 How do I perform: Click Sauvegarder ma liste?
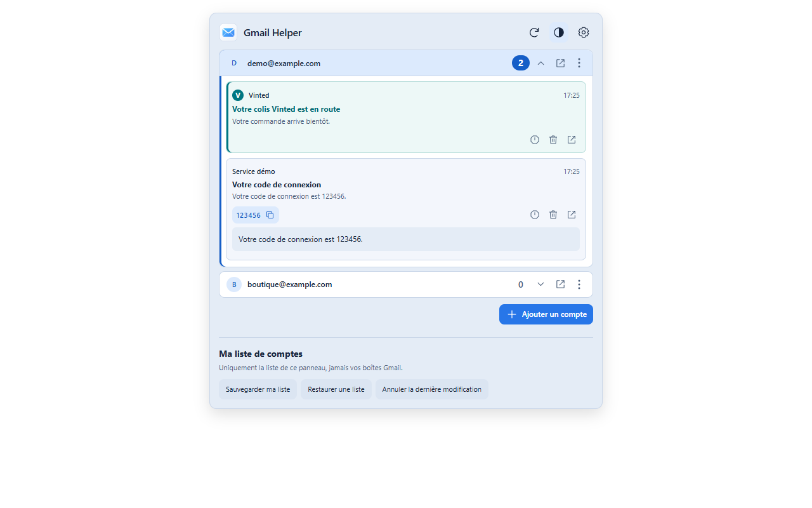tap(258, 389)
